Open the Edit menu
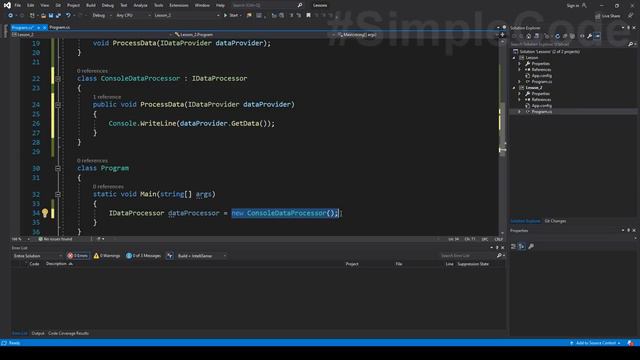 [31, 5]
